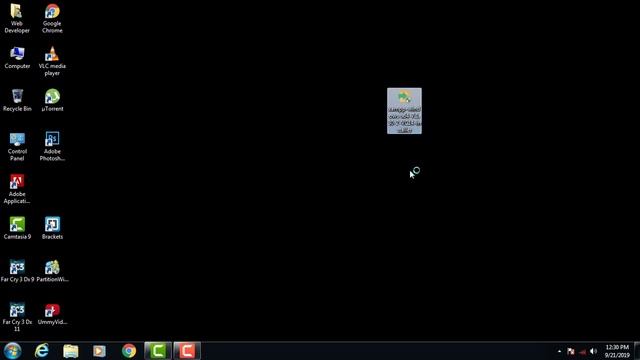Select the xampp installer file on desktop
The image size is (640, 360).
click(x=404, y=111)
